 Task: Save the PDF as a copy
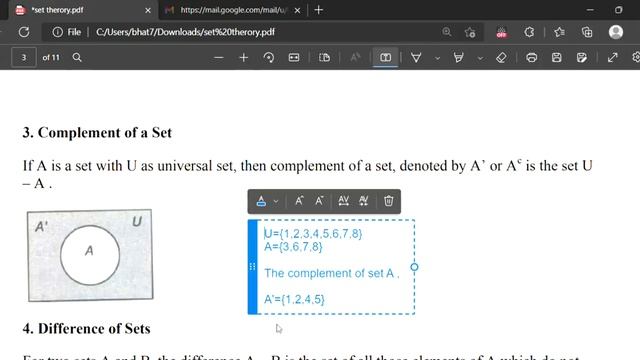tap(582, 58)
